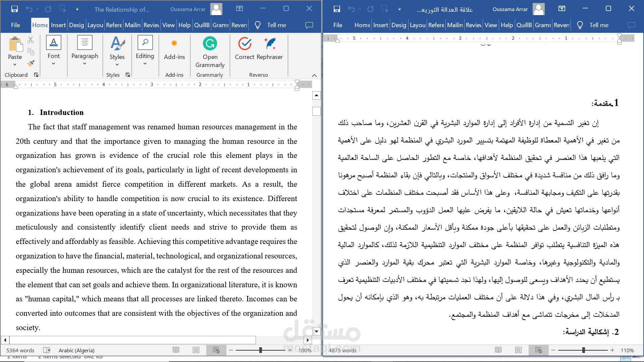Viewport: 644px width, 362px height.
Task: Open File tab in left window
Action: (15, 25)
